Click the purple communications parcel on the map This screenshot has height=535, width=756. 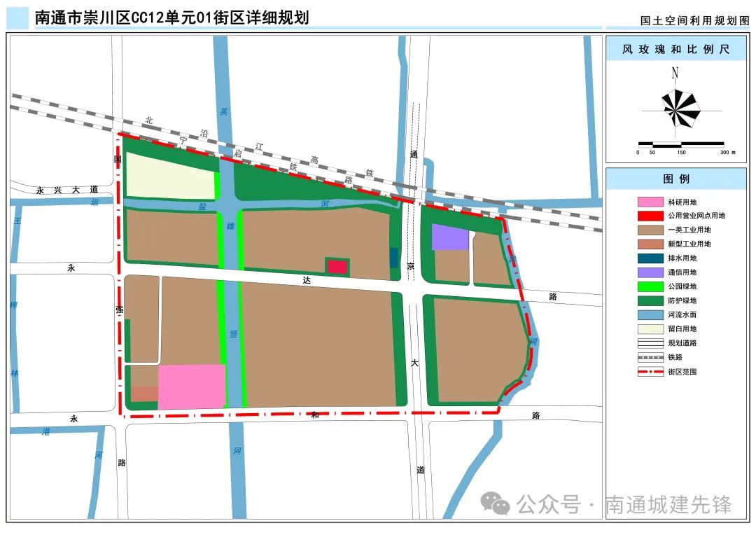[449, 237]
